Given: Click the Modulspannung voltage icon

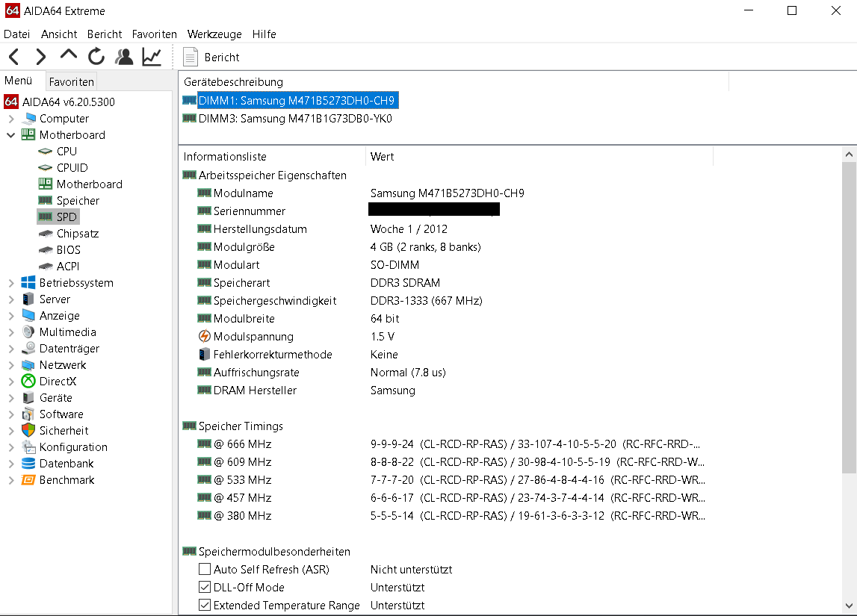Looking at the screenshot, I should (205, 337).
